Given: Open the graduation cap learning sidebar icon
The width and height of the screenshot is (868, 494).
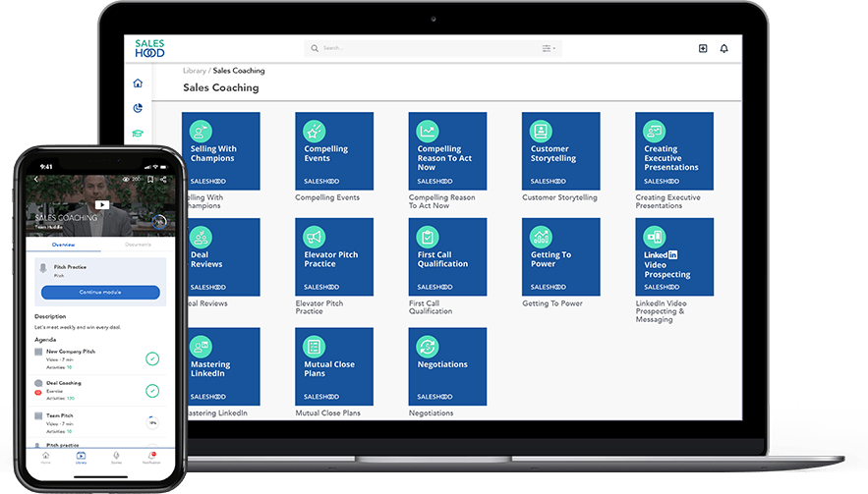Looking at the screenshot, I should tap(138, 133).
